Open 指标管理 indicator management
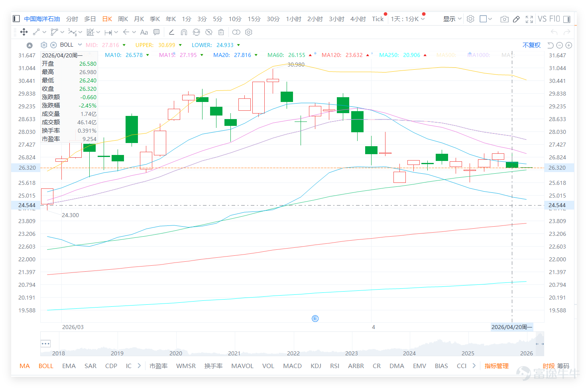The height and width of the screenshot is (388, 588). tap(496, 366)
